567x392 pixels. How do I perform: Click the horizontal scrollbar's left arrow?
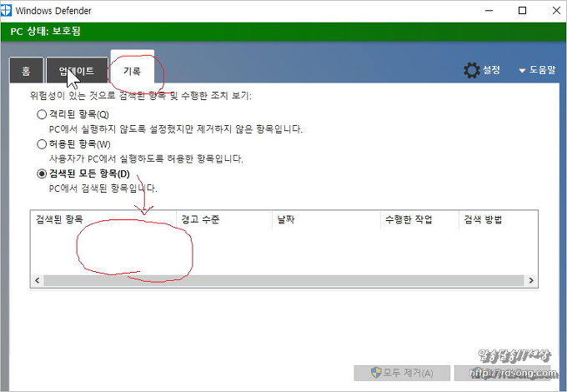[37, 281]
